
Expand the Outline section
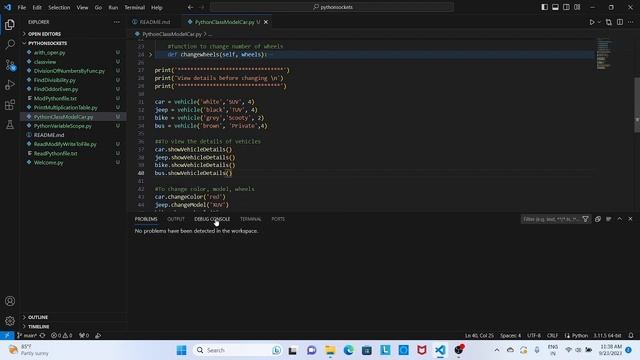tap(38, 317)
